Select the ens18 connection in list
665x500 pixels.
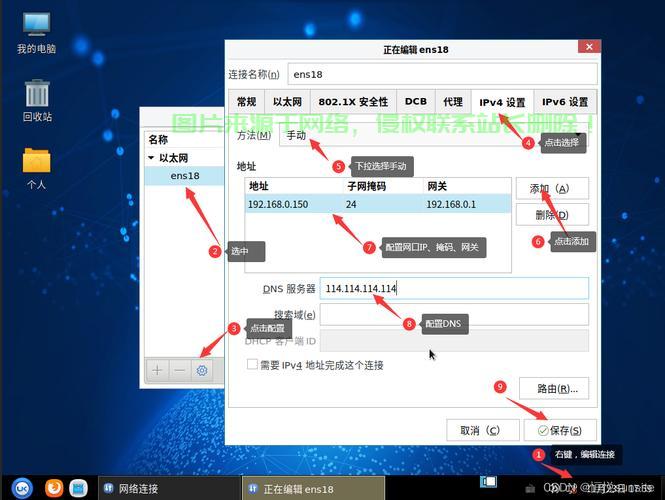click(x=185, y=176)
